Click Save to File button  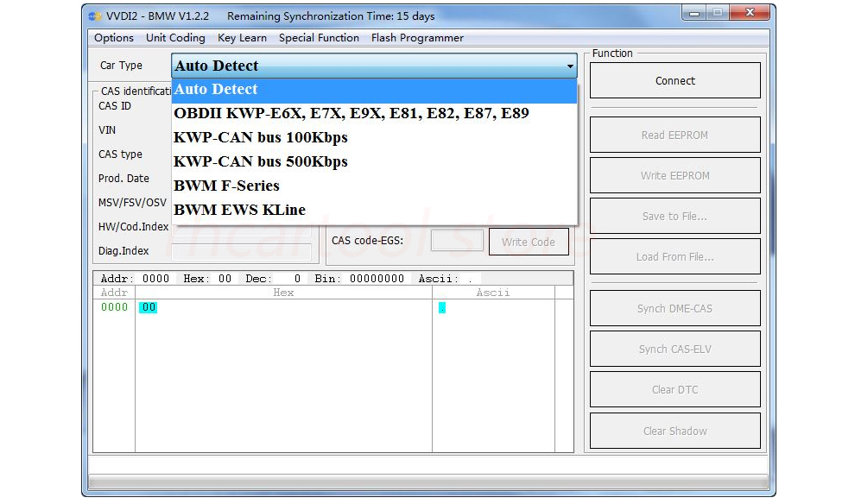click(x=675, y=217)
